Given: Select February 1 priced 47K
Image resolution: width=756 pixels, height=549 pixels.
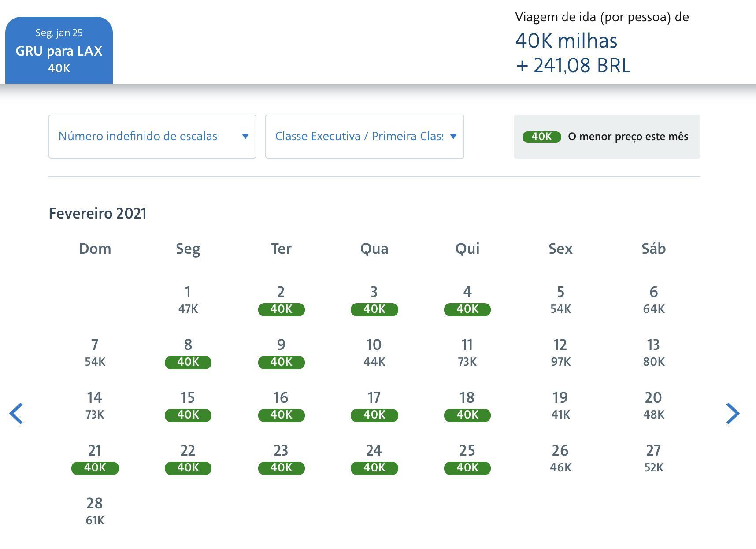Looking at the screenshot, I should [x=188, y=300].
